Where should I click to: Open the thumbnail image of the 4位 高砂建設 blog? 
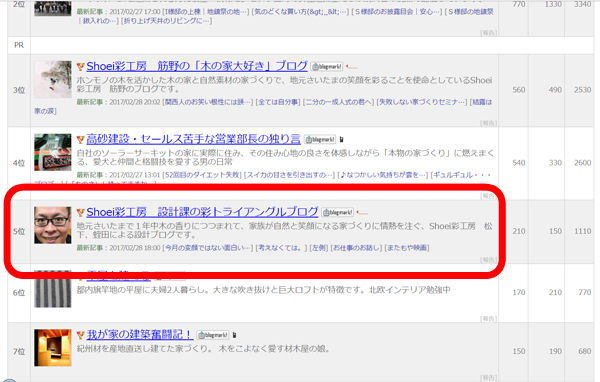pyautogui.click(x=52, y=152)
